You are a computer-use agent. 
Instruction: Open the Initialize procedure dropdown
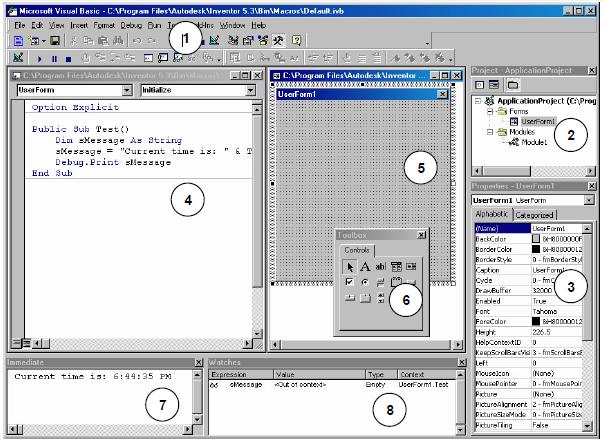(251, 90)
